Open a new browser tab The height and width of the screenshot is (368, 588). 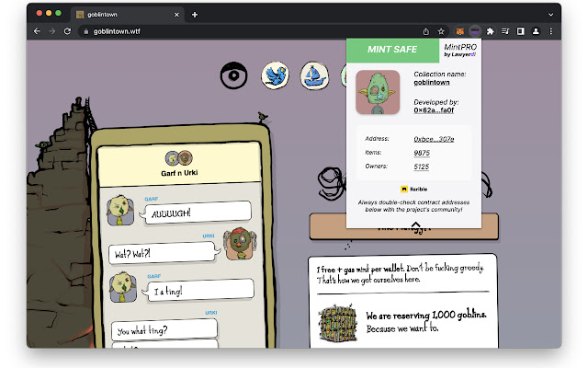point(195,15)
